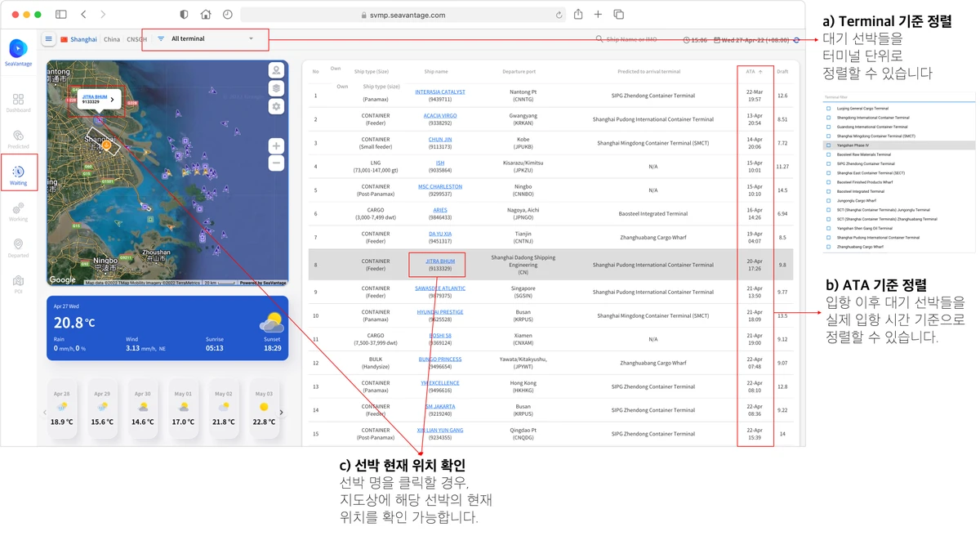Open the map layers button

click(x=276, y=88)
